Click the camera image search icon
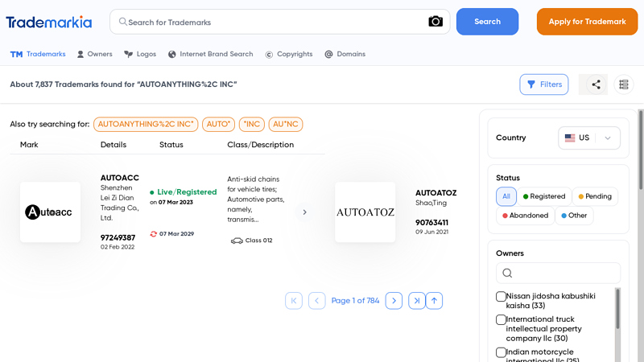This screenshot has height=362, width=644. point(436,22)
